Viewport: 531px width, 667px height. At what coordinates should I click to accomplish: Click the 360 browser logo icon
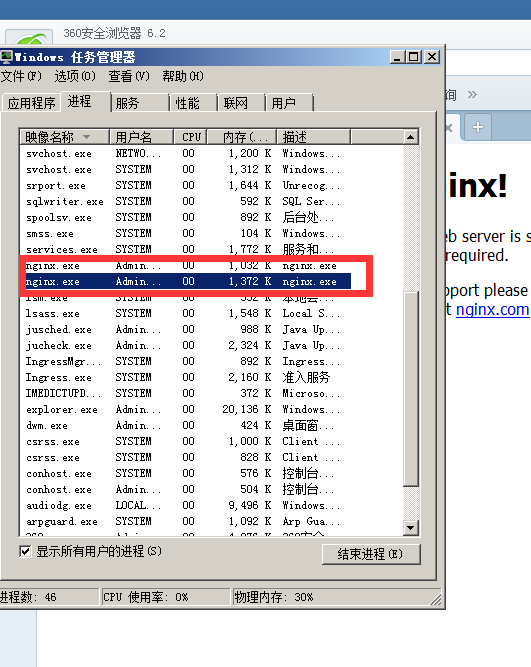click(30, 37)
